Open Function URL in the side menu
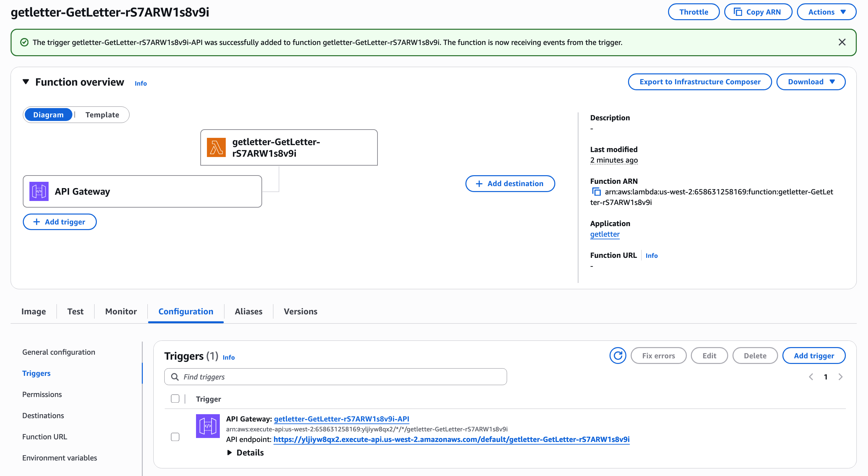The height and width of the screenshot is (476, 868). click(x=45, y=437)
